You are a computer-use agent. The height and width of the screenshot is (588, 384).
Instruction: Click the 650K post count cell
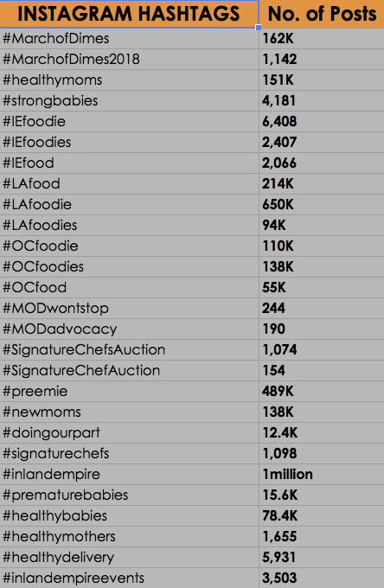coord(322,204)
